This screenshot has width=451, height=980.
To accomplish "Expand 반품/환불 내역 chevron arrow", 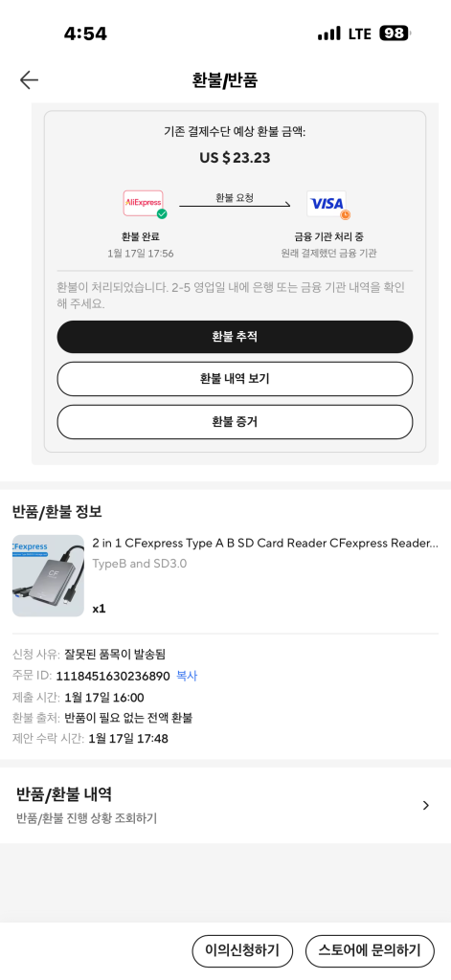I will 426,805.
